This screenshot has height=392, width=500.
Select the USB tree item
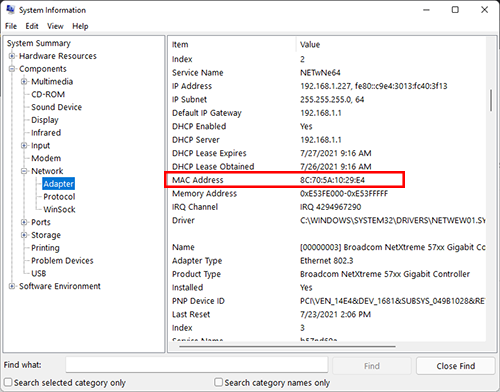coord(39,273)
